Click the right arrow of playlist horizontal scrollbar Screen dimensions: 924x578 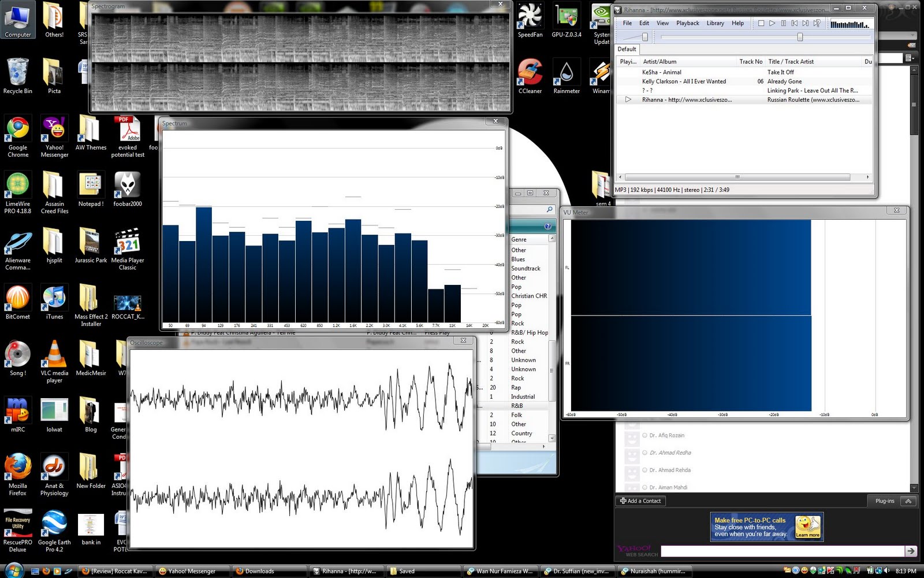click(x=867, y=177)
